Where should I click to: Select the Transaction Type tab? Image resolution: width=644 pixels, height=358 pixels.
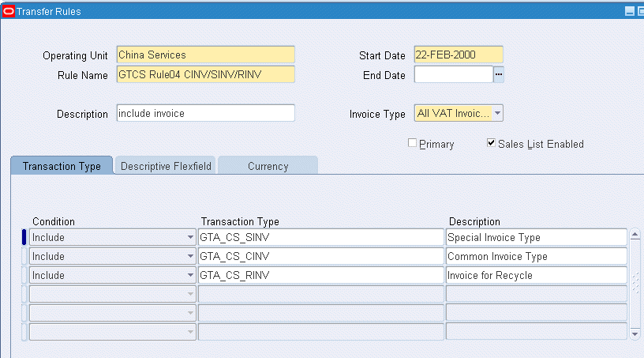[x=62, y=165]
